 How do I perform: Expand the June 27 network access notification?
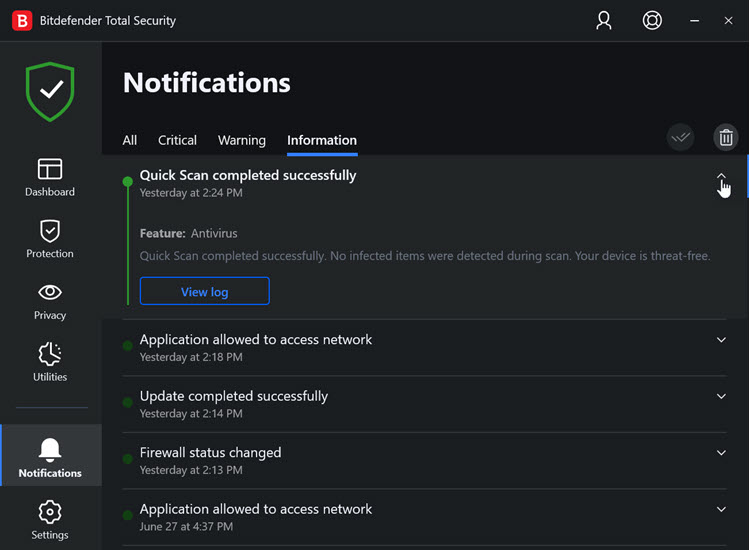click(721, 510)
